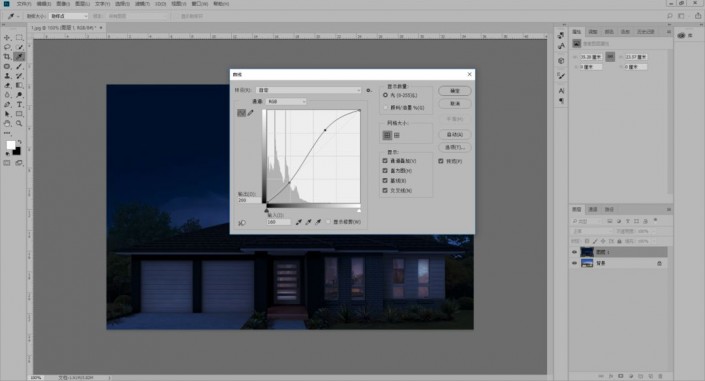Select the Crop tool in toolbar
Viewport: 705px width, 381px height.
[x=7, y=57]
